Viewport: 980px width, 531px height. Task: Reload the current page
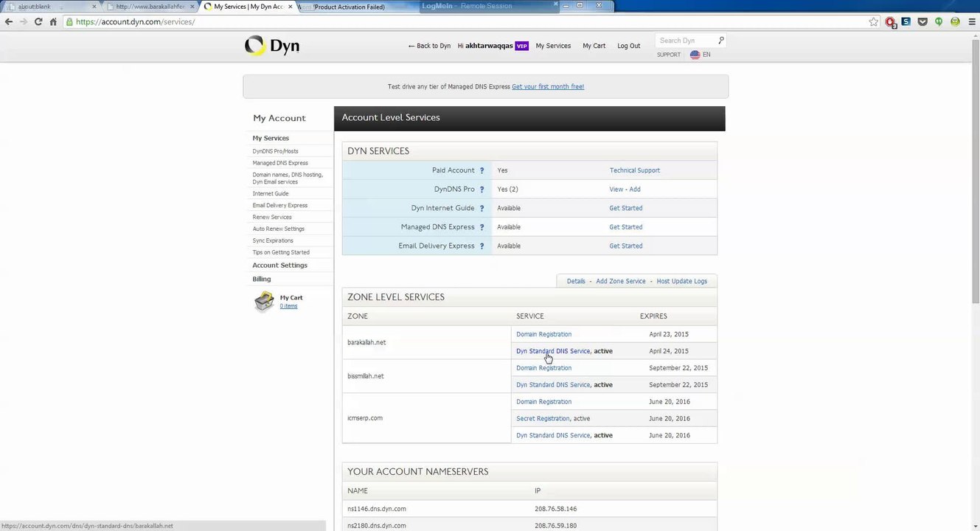point(38,22)
